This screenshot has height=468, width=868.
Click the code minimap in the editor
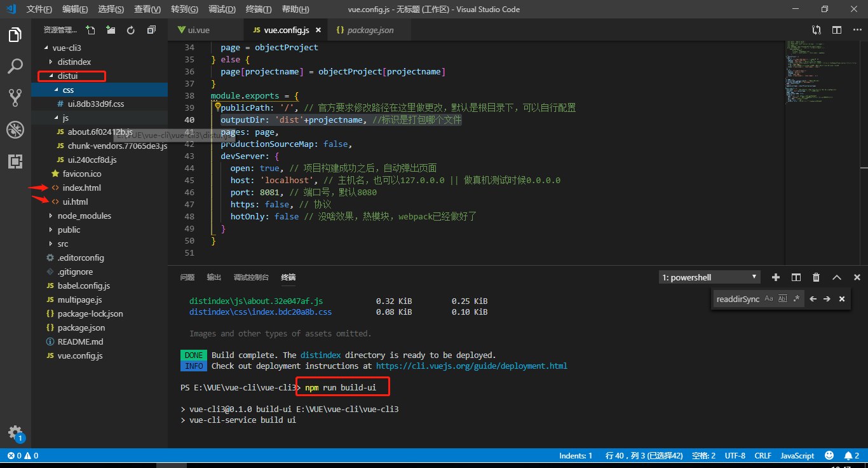pyautogui.click(x=822, y=153)
